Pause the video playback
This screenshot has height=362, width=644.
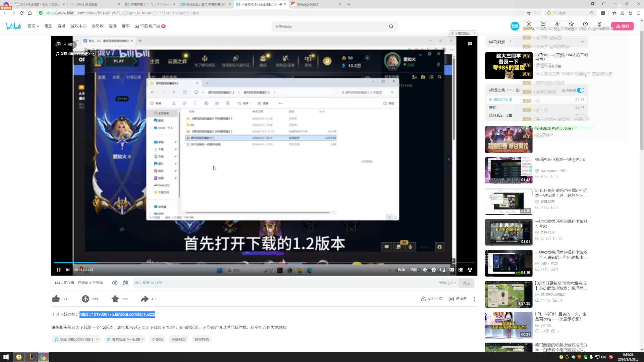click(x=59, y=270)
